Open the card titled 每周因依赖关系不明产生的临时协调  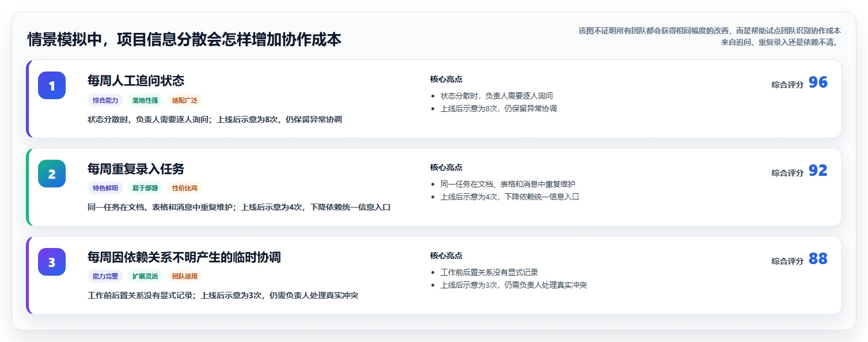coord(434,275)
